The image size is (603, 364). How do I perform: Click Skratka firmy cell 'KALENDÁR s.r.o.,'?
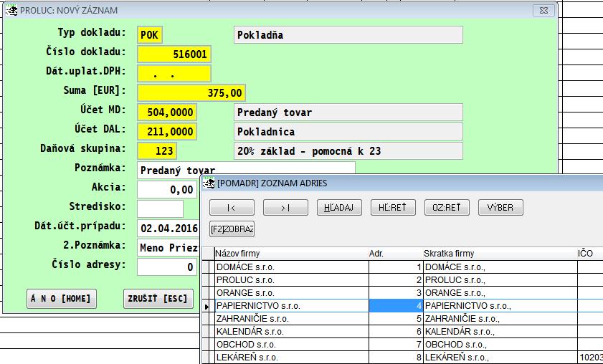tap(500, 331)
